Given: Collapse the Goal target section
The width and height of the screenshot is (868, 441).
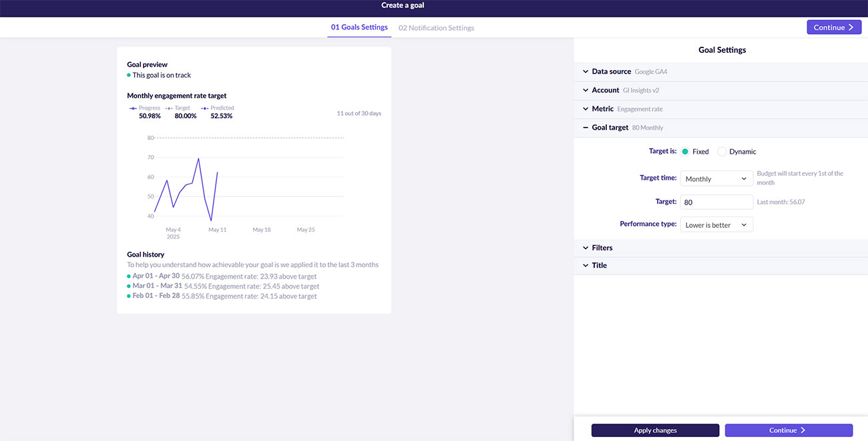Looking at the screenshot, I should pyautogui.click(x=720, y=128).
